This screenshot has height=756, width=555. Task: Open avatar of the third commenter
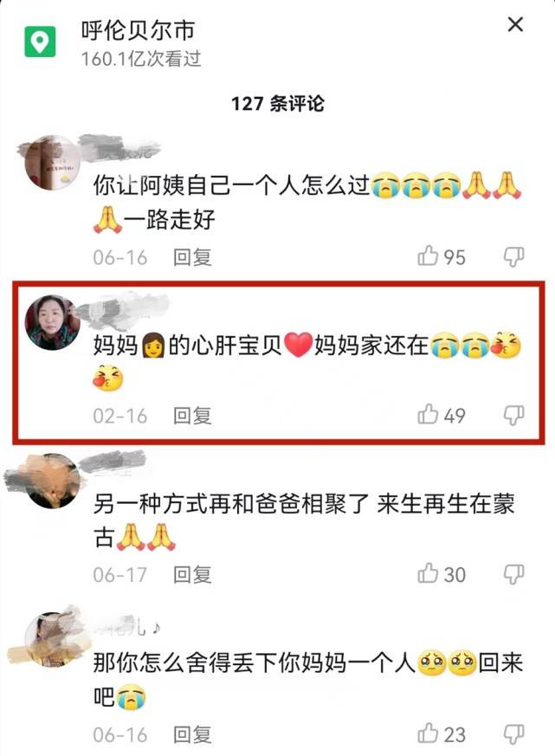pos(53,481)
